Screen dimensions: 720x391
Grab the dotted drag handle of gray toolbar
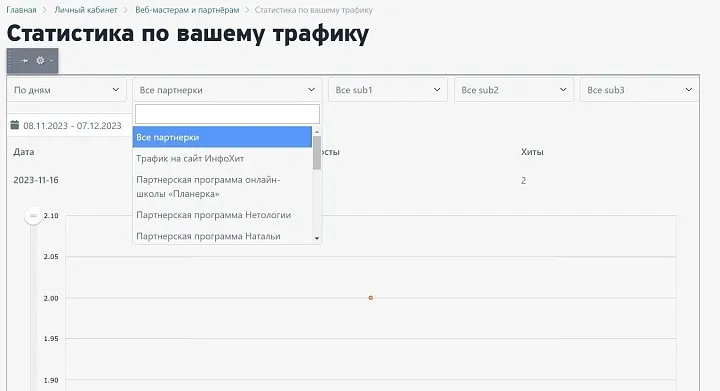click(x=11, y=61)
